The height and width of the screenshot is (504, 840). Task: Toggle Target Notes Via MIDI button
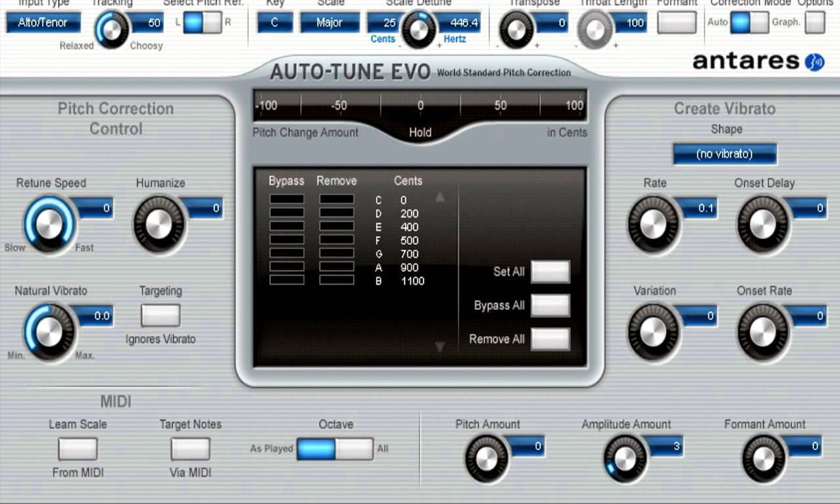190,449
